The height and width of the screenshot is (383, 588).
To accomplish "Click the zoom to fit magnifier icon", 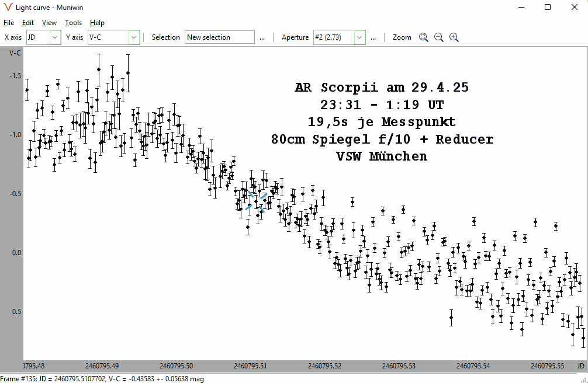I will pos(424,37).
